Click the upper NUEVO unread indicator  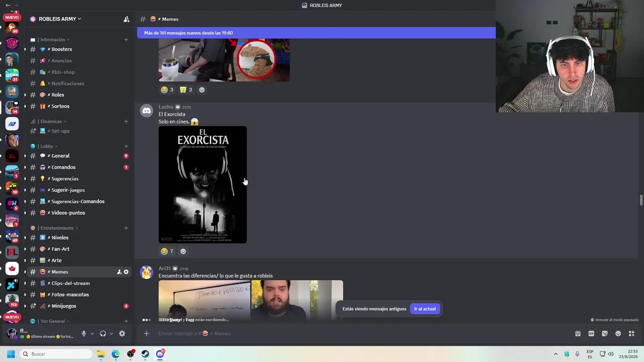[x=12, y=18]
